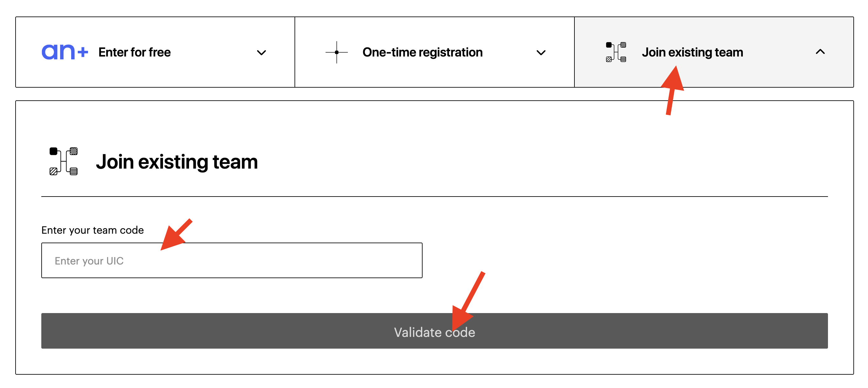
Task: Click the Enter your team code label
Action: (92, 230)
